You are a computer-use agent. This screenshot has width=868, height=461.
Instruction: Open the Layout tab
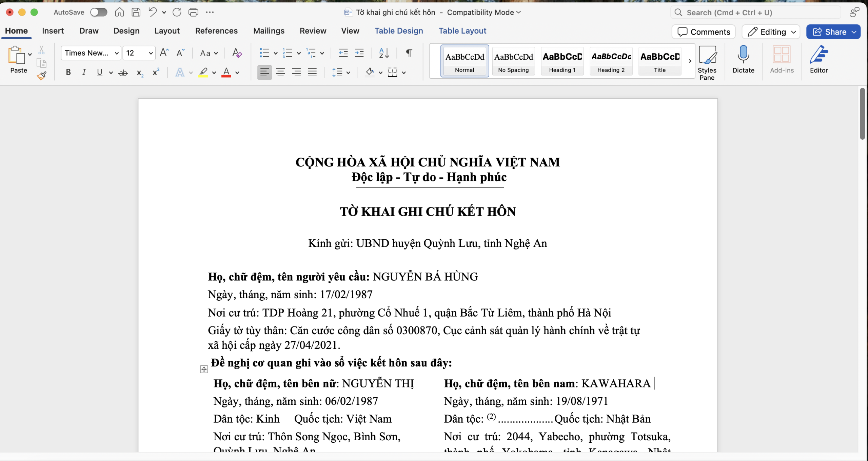[167, 31]
